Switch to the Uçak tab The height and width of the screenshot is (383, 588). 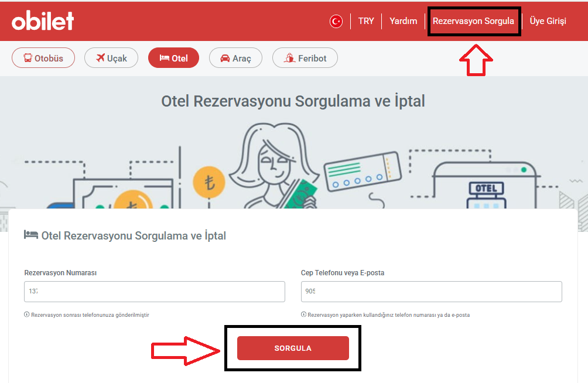111,58
